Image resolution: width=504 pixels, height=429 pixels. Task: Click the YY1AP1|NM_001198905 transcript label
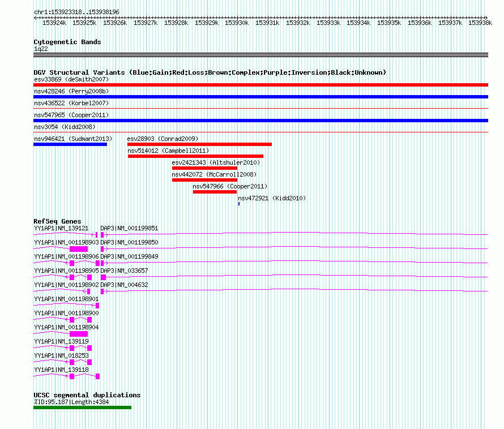tap(66, 271)
